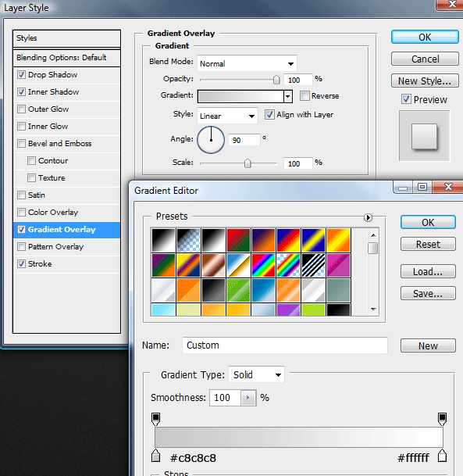Choose the rainbow spectrum gradient preset
This screenshot has height=476, width=463.
pyautogui.click(x=263, y=265)
